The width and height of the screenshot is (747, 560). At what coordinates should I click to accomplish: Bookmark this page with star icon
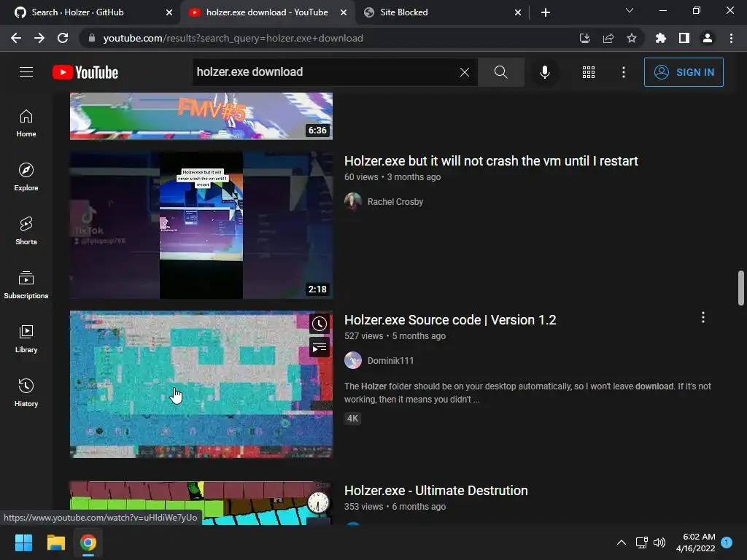(x=632, y=38)
